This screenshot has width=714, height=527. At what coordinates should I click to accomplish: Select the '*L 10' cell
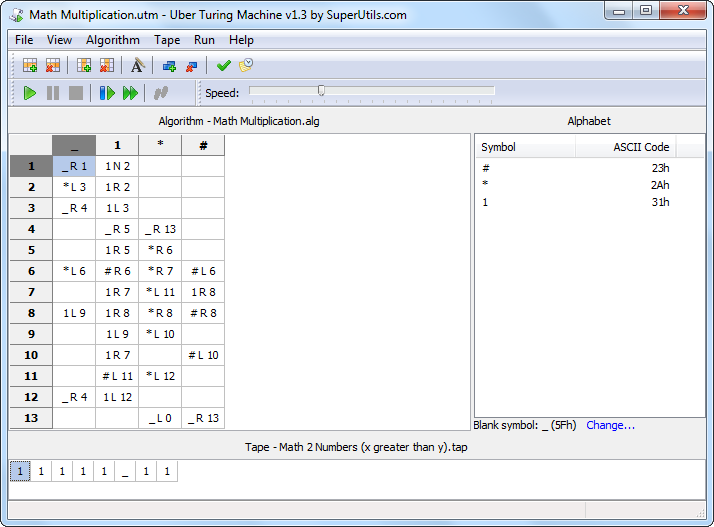(160, 334)
